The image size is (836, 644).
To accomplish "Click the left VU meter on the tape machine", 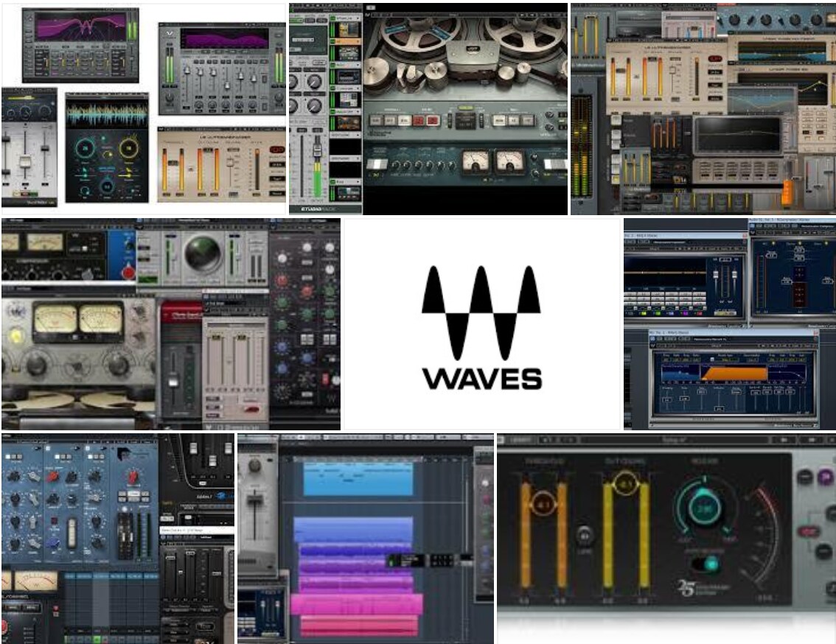I will pyautogui.click(x=476, y=162).
